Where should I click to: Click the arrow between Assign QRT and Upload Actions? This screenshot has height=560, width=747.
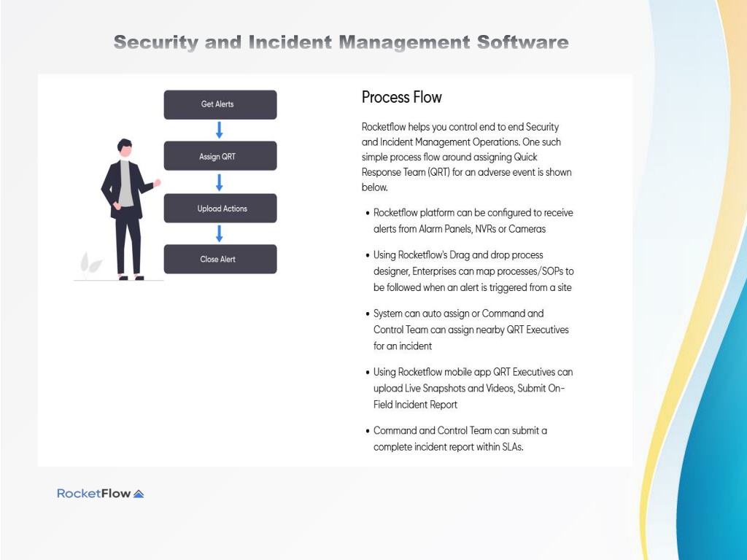(x=219, y=182)
